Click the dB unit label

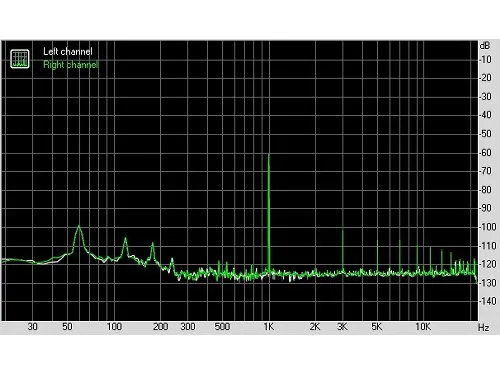coord(485,45)
